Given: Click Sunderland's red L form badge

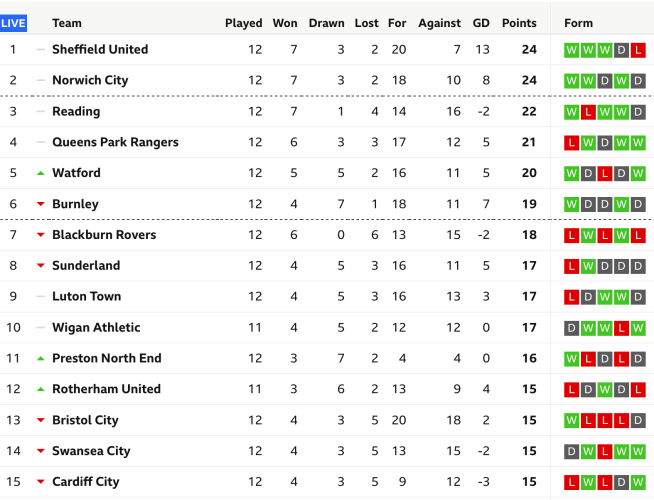Looking at the screenshot, I should (571, 266).
